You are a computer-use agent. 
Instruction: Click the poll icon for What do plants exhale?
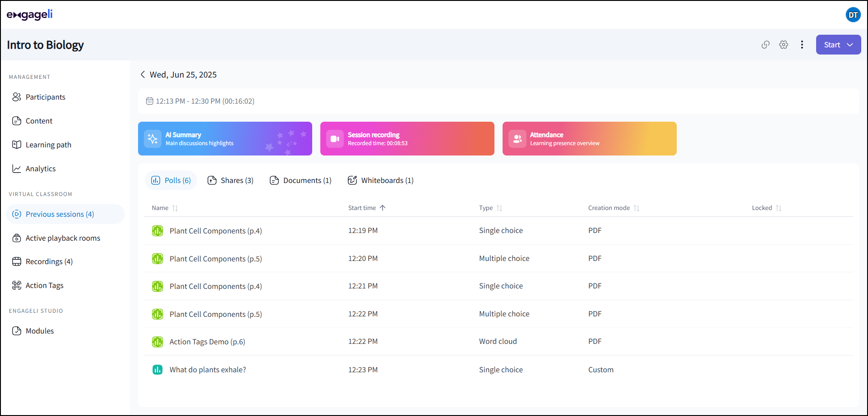click(157, 370)
